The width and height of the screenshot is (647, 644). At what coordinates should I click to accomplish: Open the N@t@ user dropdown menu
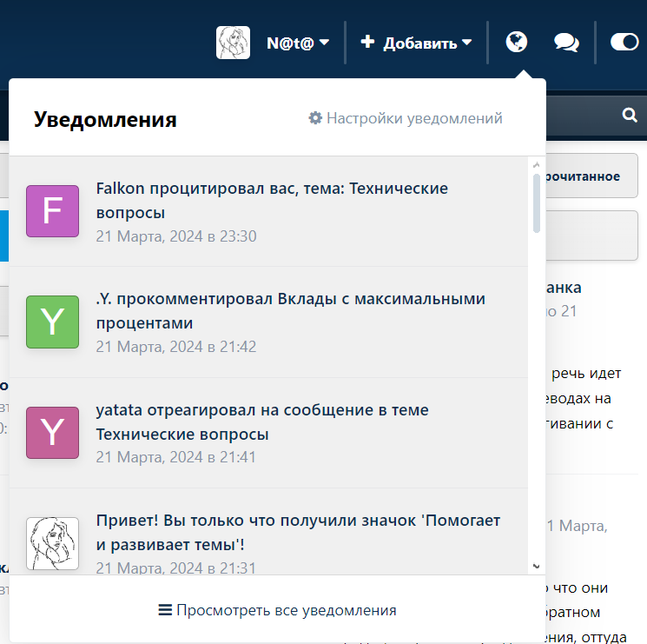pos(298,43)
